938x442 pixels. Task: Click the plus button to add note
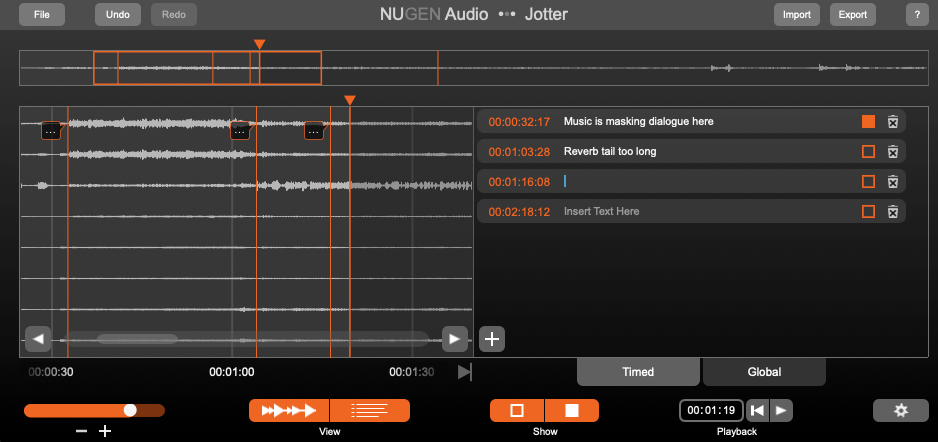(x=492, y=339)
